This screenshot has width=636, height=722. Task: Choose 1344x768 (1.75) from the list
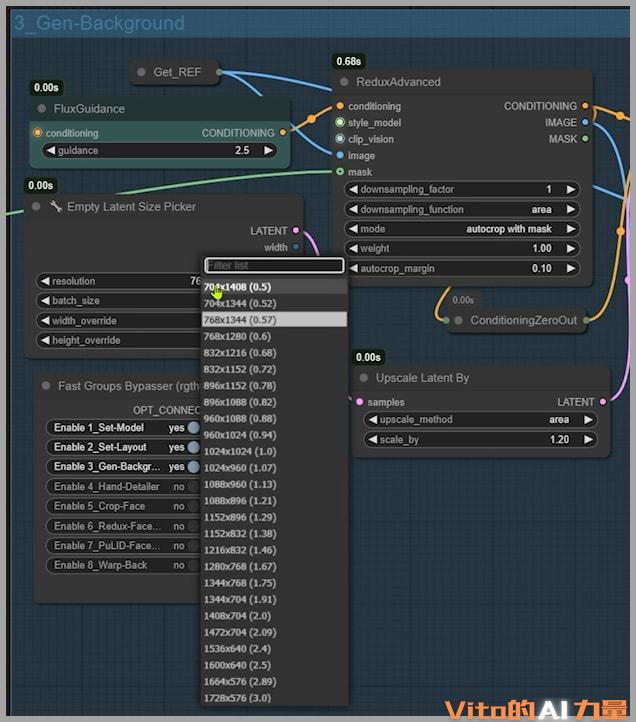click(274, 583)
